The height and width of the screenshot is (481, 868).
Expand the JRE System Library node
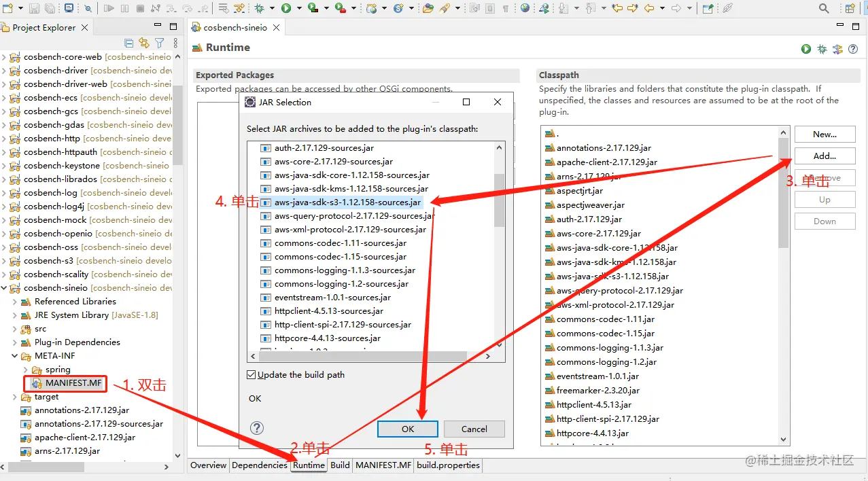(x=15, y=315)
